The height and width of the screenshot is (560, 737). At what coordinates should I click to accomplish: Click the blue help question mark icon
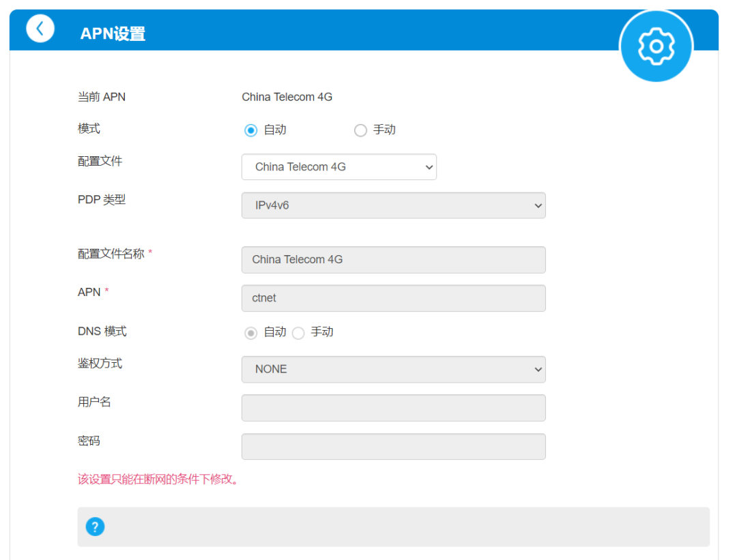(95, 527)
